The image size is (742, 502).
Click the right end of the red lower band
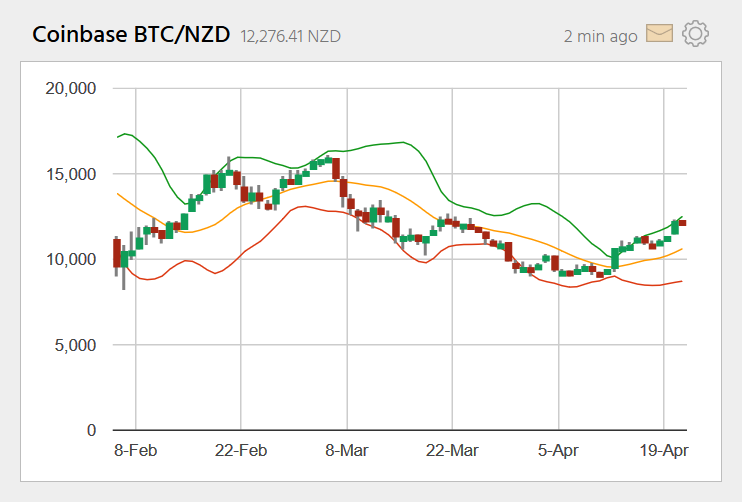(681, 281)
